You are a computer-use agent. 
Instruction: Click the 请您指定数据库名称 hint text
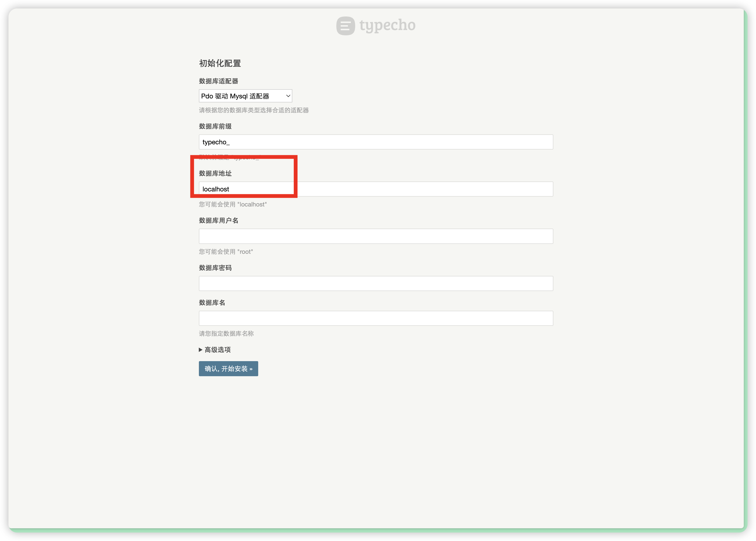pyautogui.click(x=226, y=333)
